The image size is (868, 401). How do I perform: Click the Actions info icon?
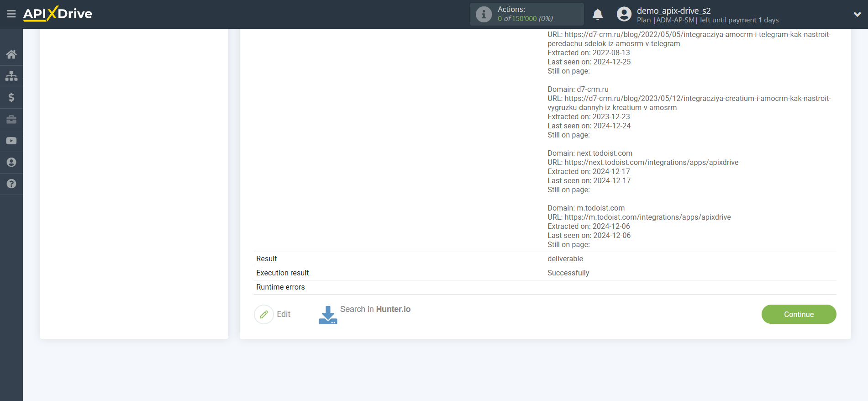(x=484, y=14)
